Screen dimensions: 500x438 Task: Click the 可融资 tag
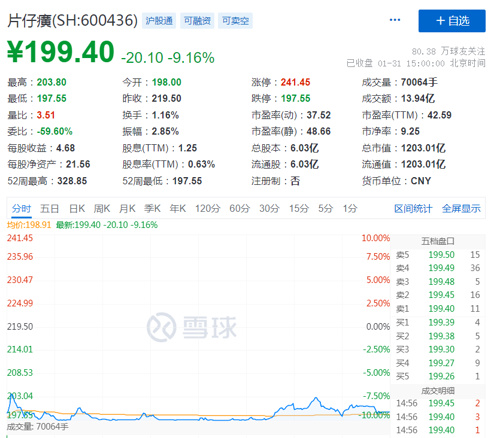click(x=197, y=21)
